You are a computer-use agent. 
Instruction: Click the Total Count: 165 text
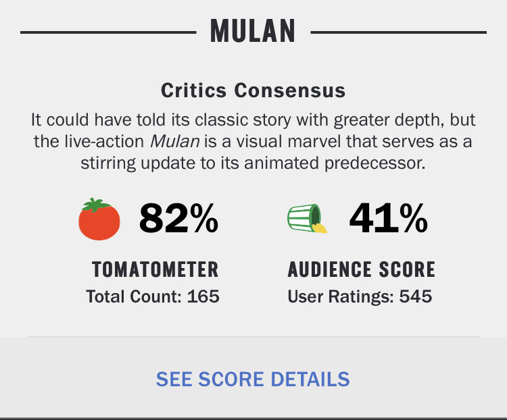(x=153, y=296)
